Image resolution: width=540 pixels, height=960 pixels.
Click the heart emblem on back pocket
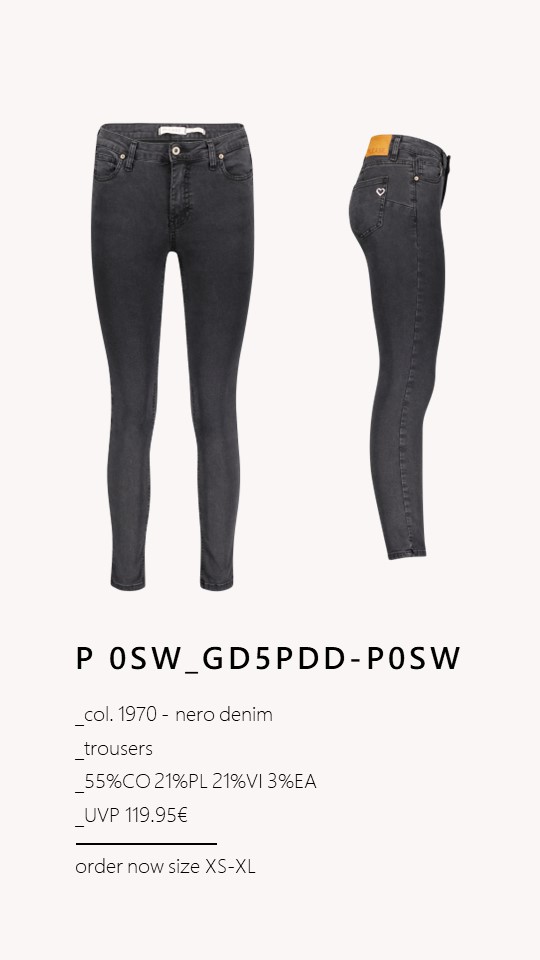point(380,192)
